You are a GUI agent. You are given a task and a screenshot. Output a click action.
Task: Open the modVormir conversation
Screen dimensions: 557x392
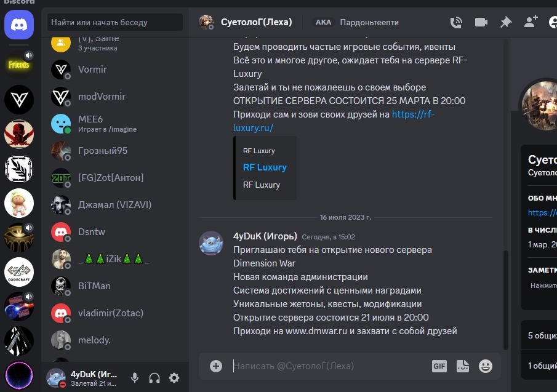point(116,97)
